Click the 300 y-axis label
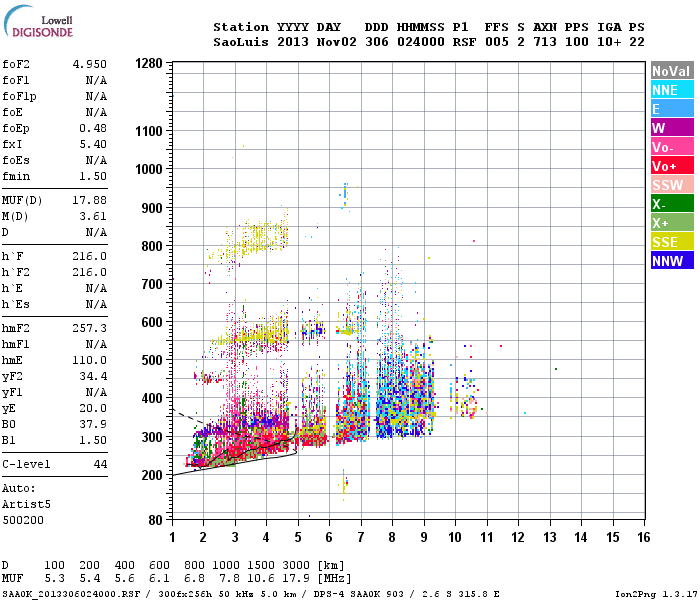The image size is (700, 600). (x=152, y=437)
